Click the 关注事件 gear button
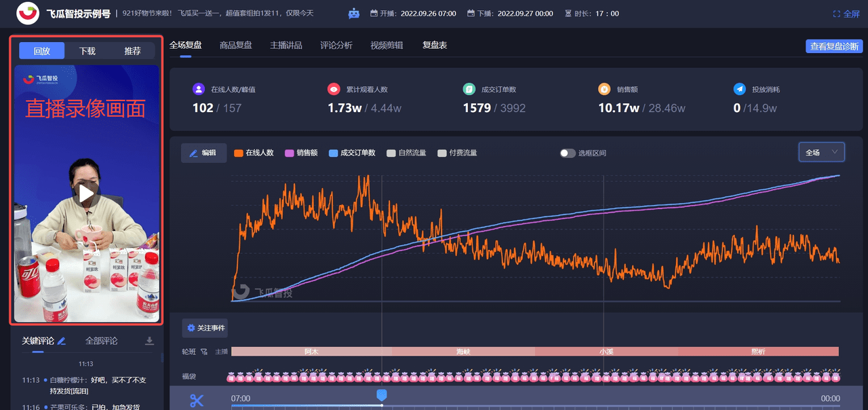Image resolution: width=868 pixels, height=410 pixels. (x=205, y=328)
